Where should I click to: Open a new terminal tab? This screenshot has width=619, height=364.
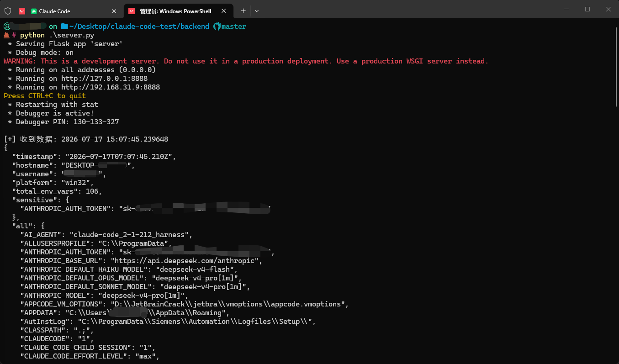click(243, 11)
